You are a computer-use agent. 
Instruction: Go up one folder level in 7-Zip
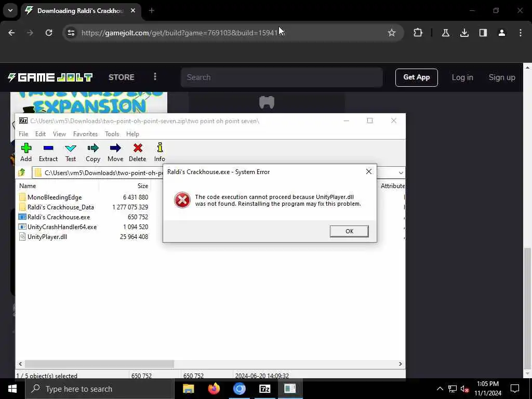pyautogui.click(x=22, y=172)
